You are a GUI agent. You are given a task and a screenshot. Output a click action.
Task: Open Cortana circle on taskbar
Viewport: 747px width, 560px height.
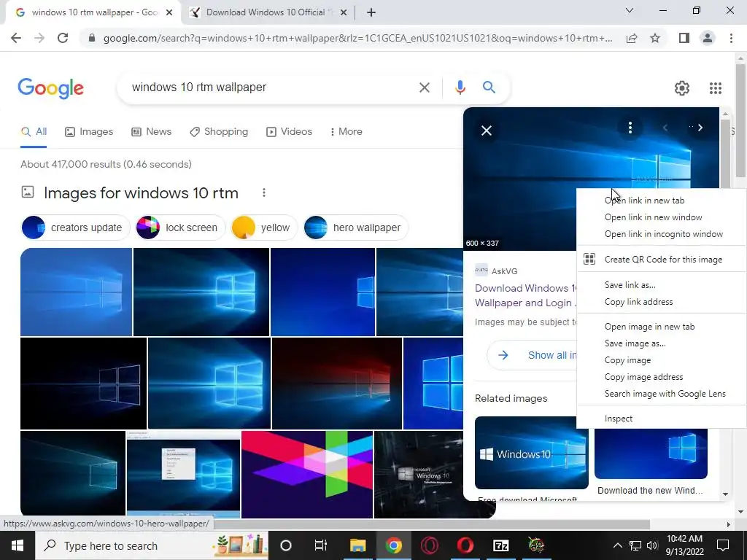[x=286, y=545]
